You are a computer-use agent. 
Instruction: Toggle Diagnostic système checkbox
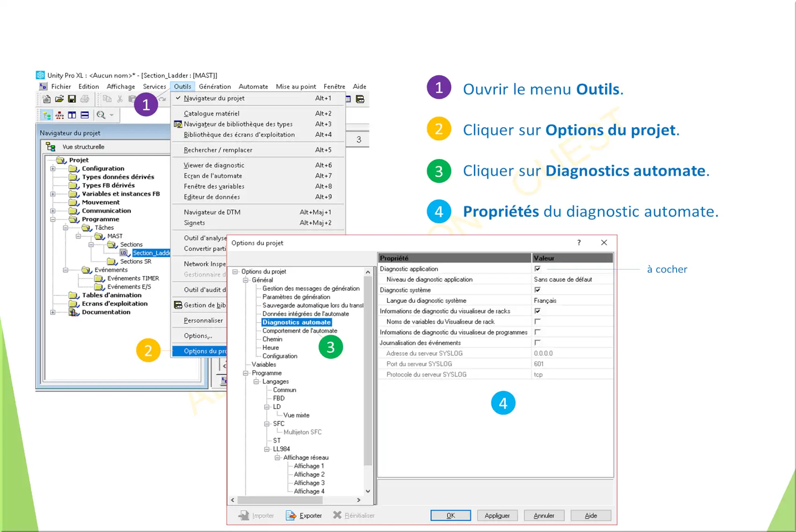click(537, 290)
